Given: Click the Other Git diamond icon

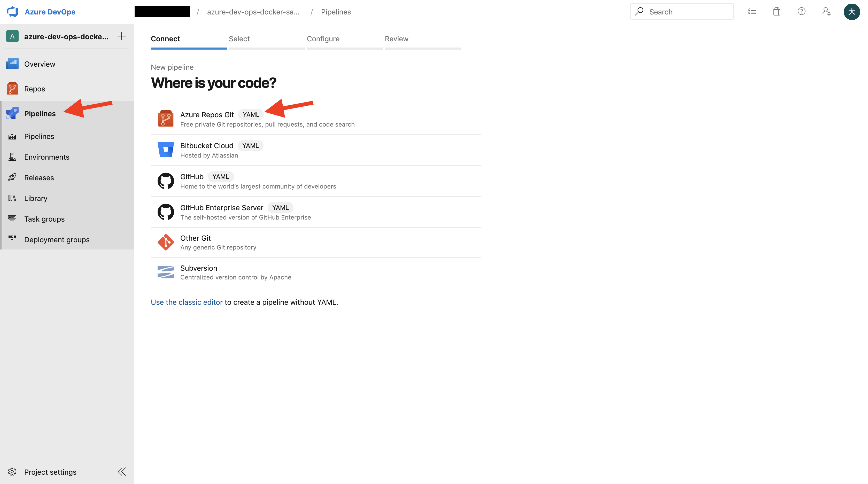Looking at the screenshot, I should (x=166, y=242).
